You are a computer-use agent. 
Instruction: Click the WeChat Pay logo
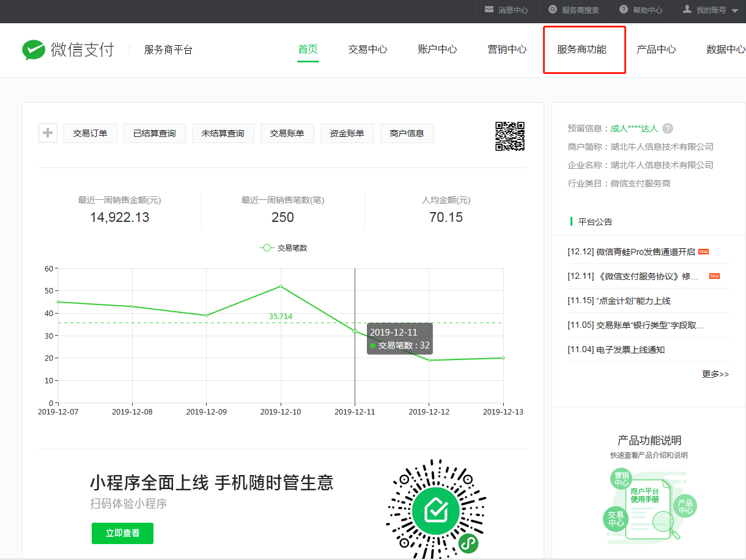(68, 50)
